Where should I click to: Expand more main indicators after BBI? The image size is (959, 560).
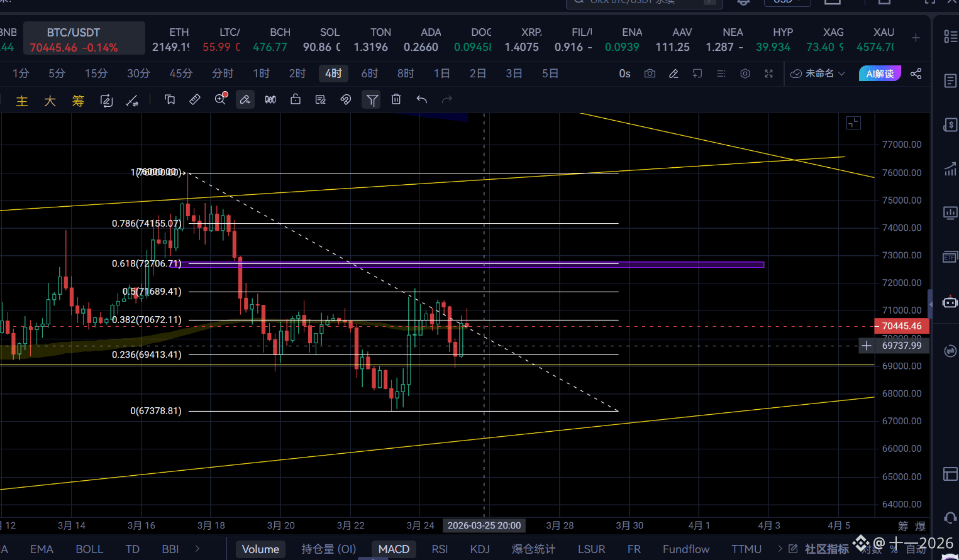tap(197, 549)
